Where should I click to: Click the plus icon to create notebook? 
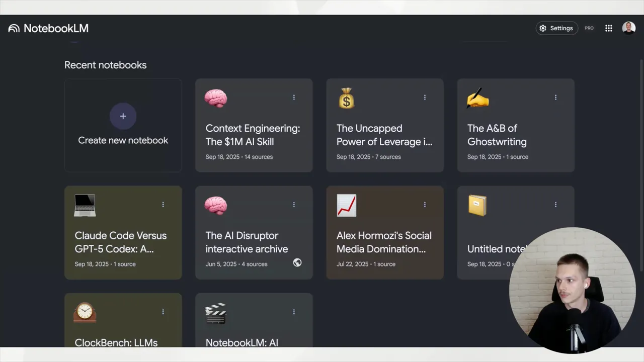(123, 116)
